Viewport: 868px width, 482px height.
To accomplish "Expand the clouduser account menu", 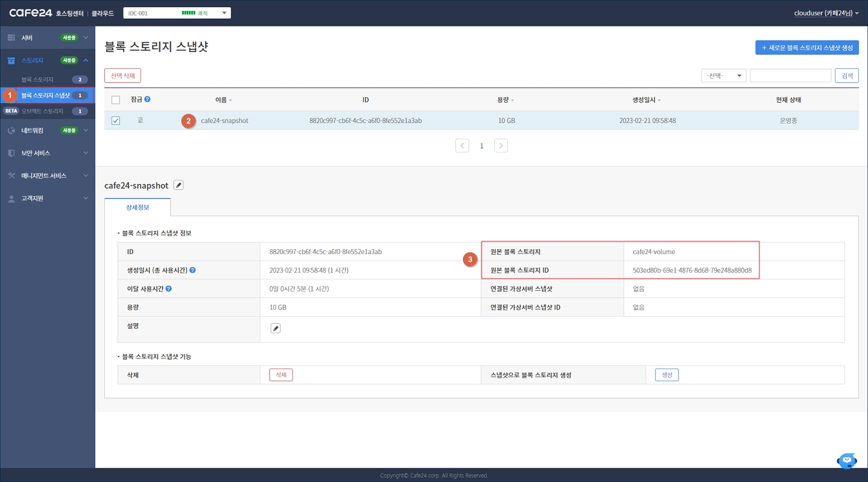I will point(826,13).
